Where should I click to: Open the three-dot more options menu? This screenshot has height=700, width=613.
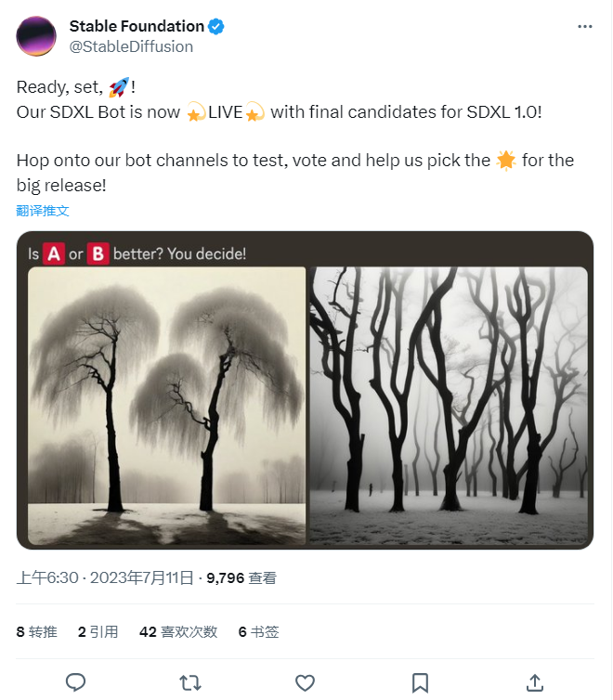pyautogui.click(x=584, y=26)
